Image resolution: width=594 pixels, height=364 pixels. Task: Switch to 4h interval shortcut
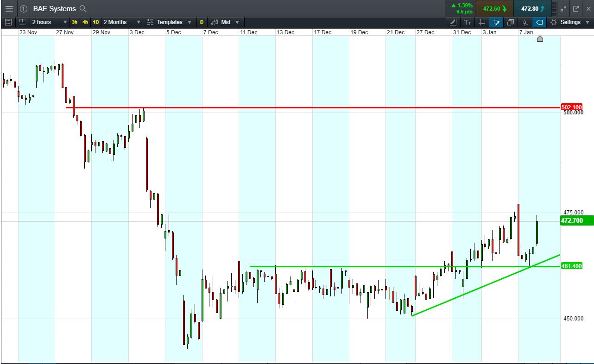point(85,22)
